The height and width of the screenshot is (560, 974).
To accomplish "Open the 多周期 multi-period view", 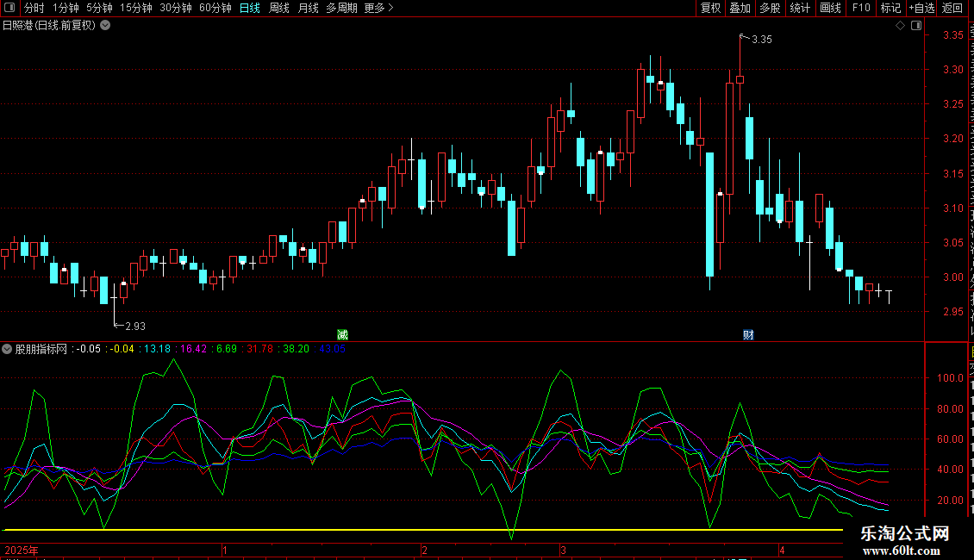I will point(341,8).
